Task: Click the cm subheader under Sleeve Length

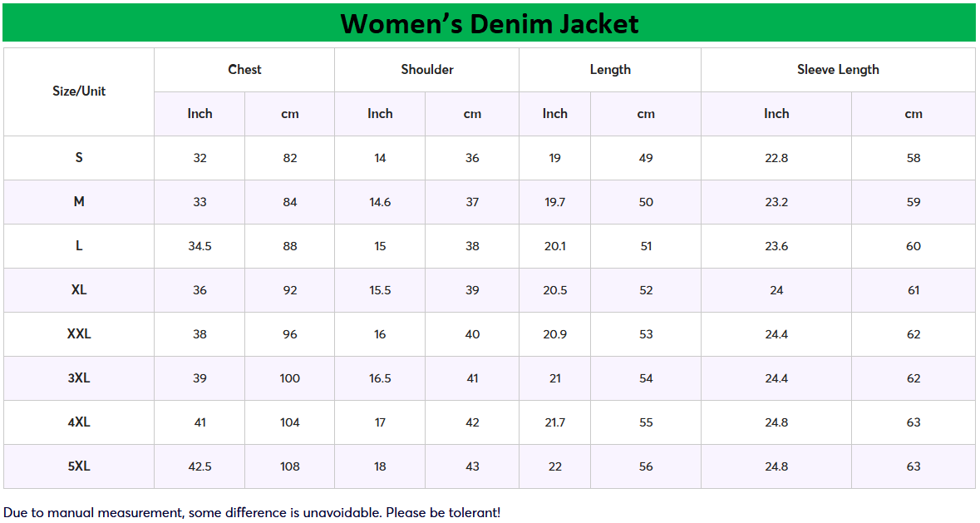Action: tap(914, 114)
